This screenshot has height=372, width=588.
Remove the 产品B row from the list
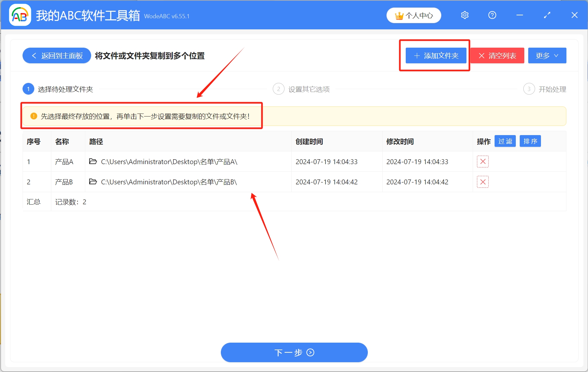pos(483,182)
